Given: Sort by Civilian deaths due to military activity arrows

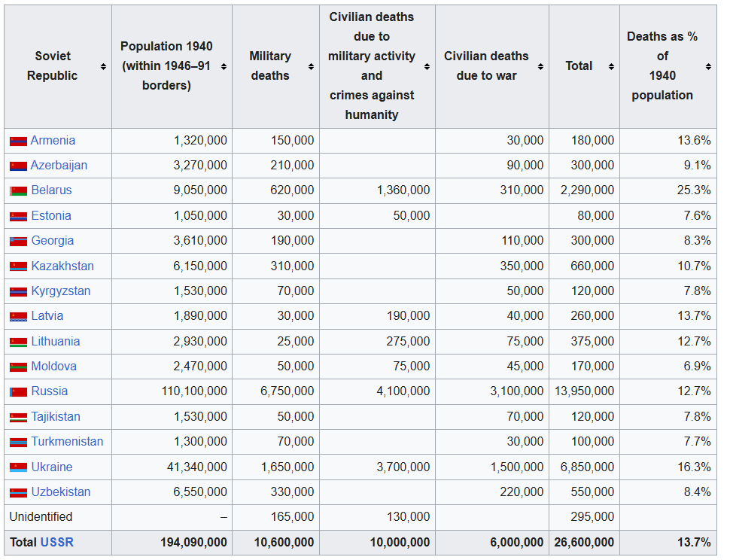Looking at the screenshot, I should coord(427,66).
